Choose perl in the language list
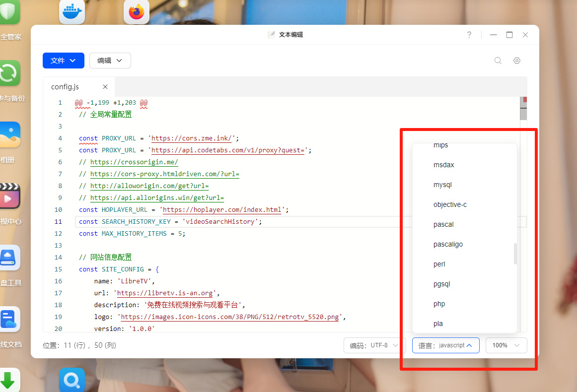The height and width of the screenshot is (392, 577). coord(439,264)
